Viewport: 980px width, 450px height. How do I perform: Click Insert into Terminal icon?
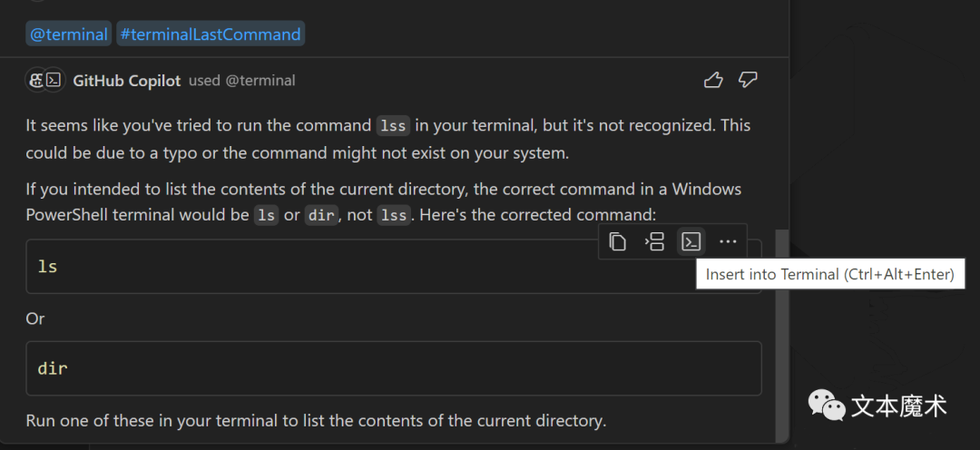pyautogui.click(x=691, y=242)
